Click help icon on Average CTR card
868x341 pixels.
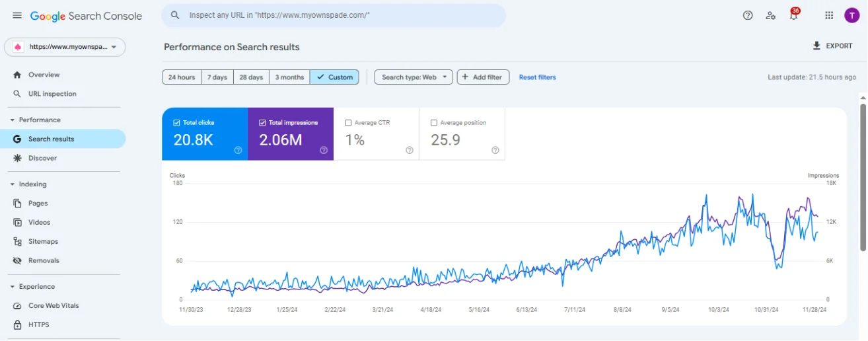tap(410, 150)
